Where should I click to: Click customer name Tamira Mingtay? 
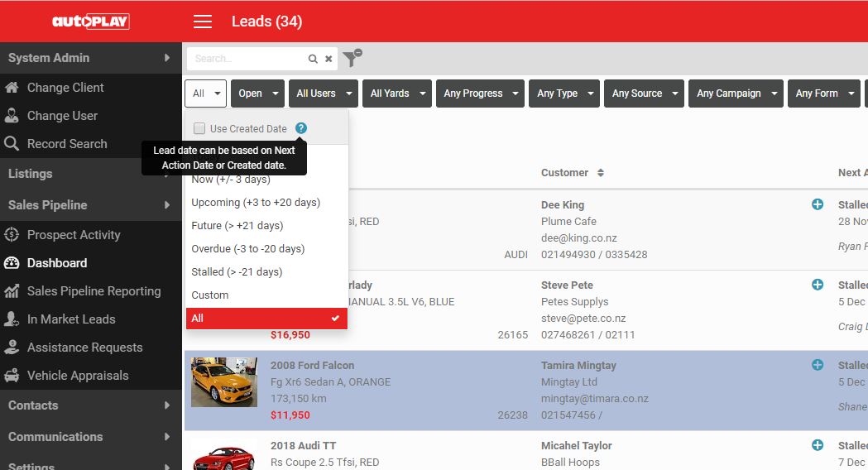point(578,366)
